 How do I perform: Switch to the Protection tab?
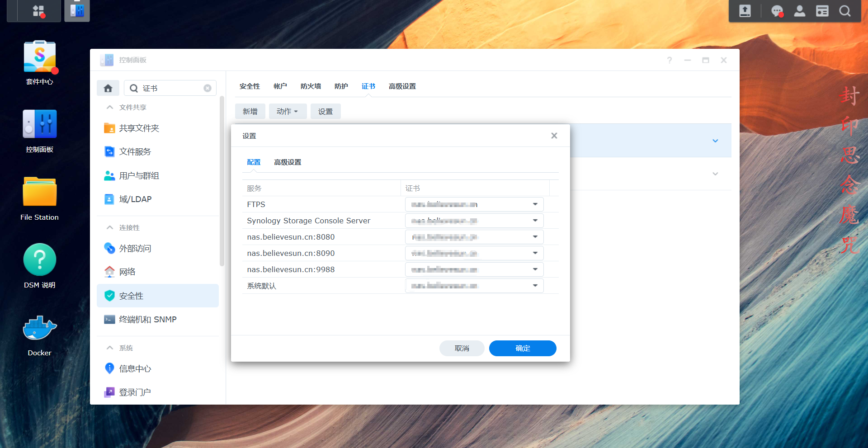coord(341,86)
